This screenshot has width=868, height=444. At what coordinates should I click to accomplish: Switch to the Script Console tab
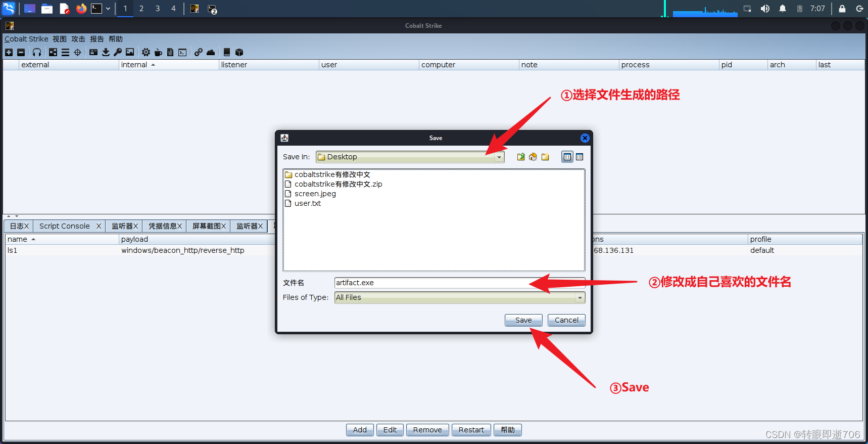70,226
